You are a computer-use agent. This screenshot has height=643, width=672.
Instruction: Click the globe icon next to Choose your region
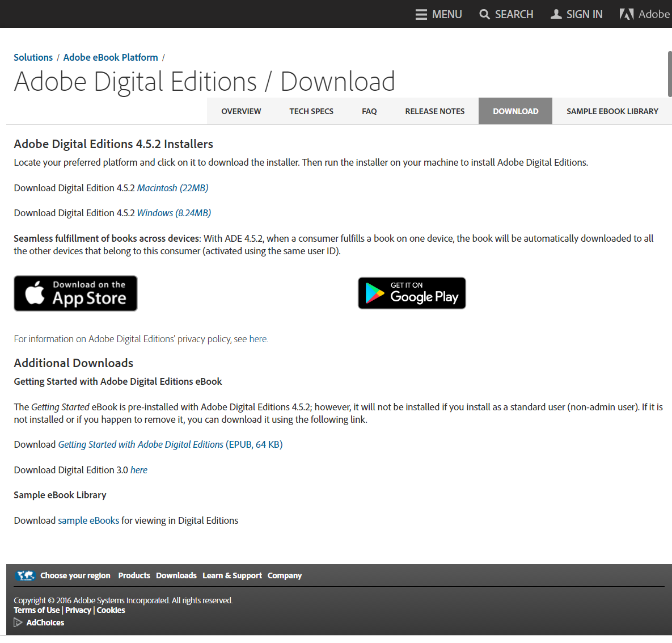tap(25, 575)
